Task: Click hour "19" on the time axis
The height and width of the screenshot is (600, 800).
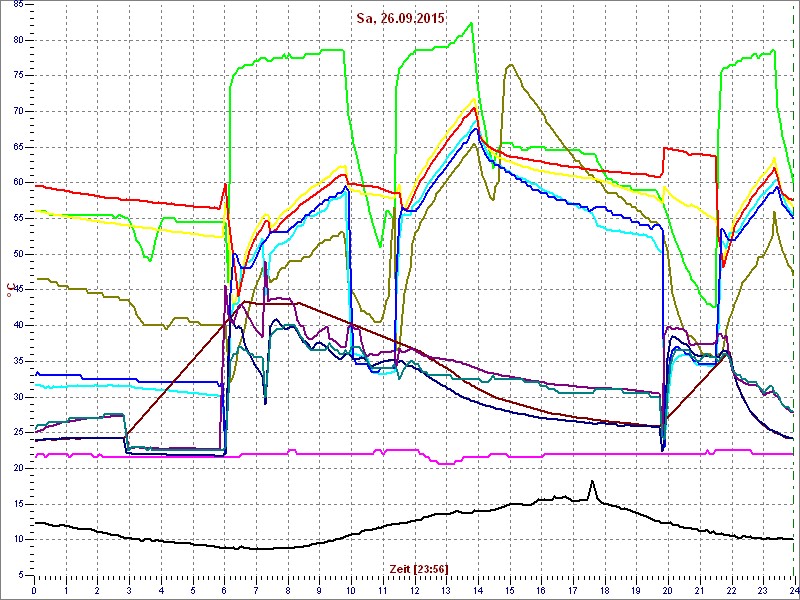Action: [x=635, y=590]
